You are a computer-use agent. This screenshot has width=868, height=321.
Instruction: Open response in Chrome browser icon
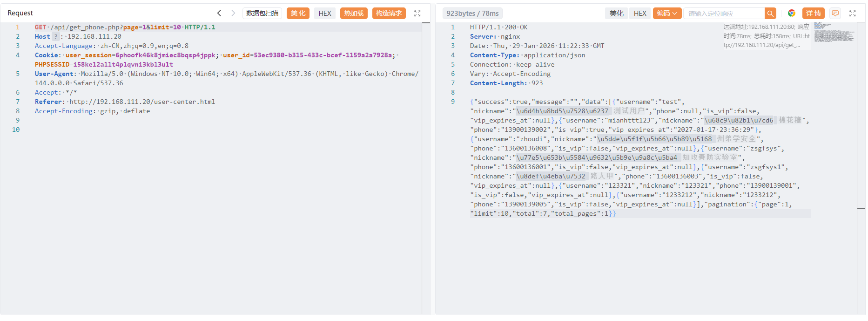coord(791,14)
